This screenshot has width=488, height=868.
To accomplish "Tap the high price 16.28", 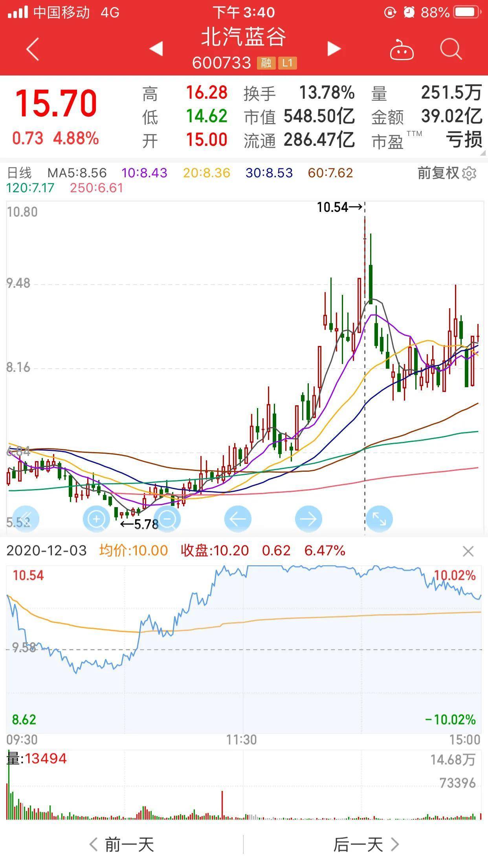I will pyautogui.click(x=207, y=93).
